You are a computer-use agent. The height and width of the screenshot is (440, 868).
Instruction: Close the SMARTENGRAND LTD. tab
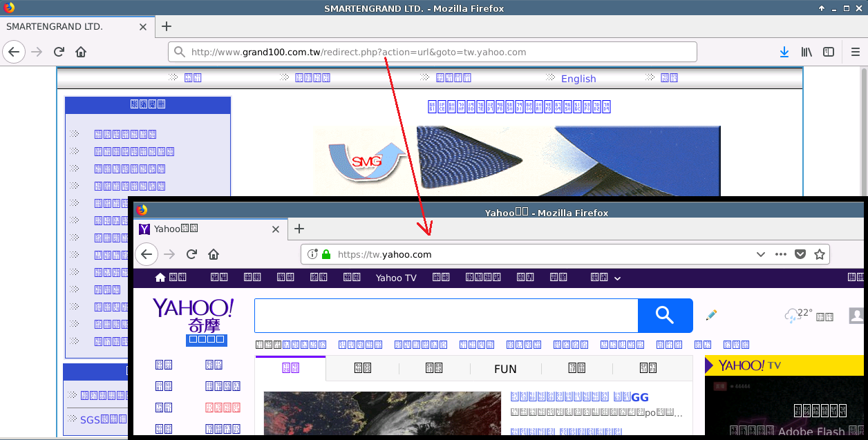[143, 27]
